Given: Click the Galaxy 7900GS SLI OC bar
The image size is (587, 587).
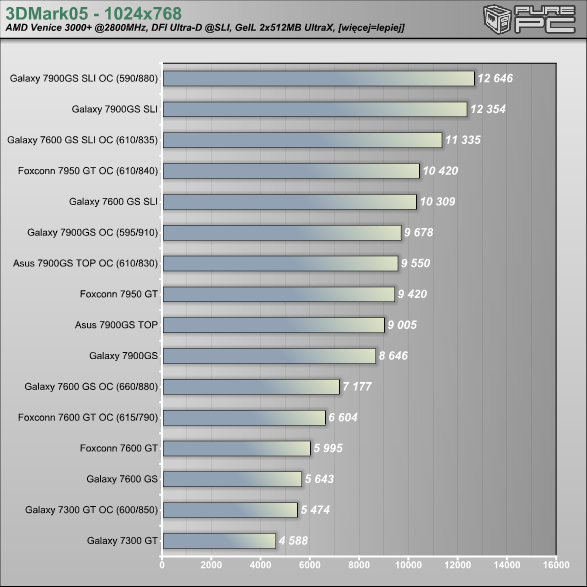Looking at the screenshot, I should [x=319, y=79].
